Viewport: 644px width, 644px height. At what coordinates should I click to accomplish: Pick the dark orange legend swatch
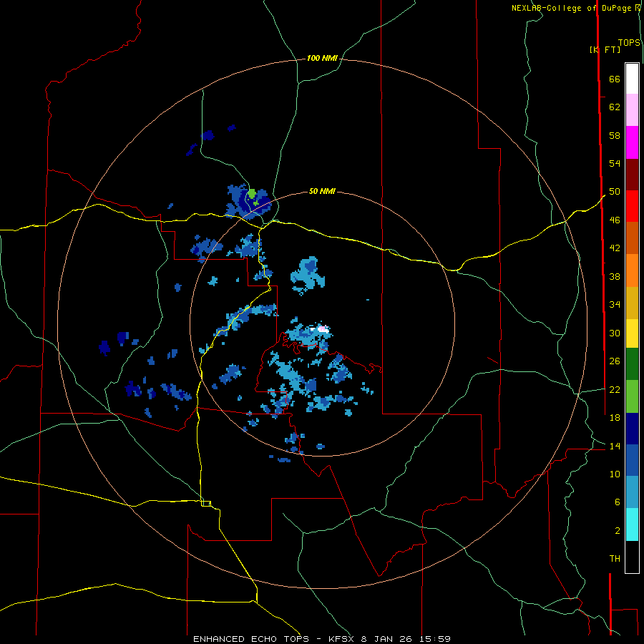point(632,238)
